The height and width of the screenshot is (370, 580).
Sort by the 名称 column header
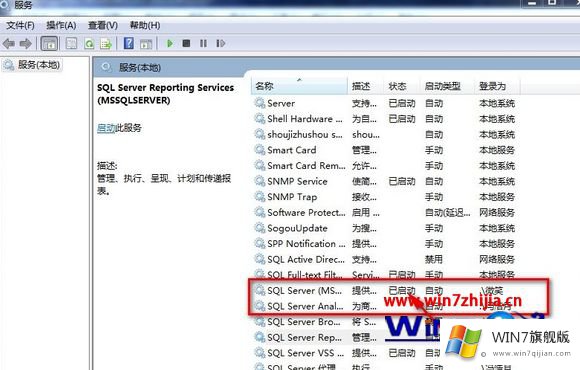point(299,86)
